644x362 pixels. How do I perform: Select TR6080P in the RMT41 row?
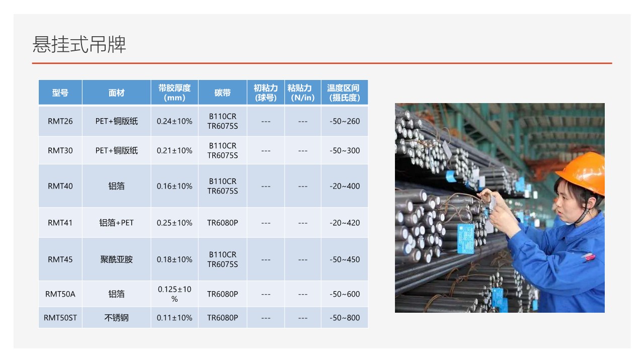[222, 223]
